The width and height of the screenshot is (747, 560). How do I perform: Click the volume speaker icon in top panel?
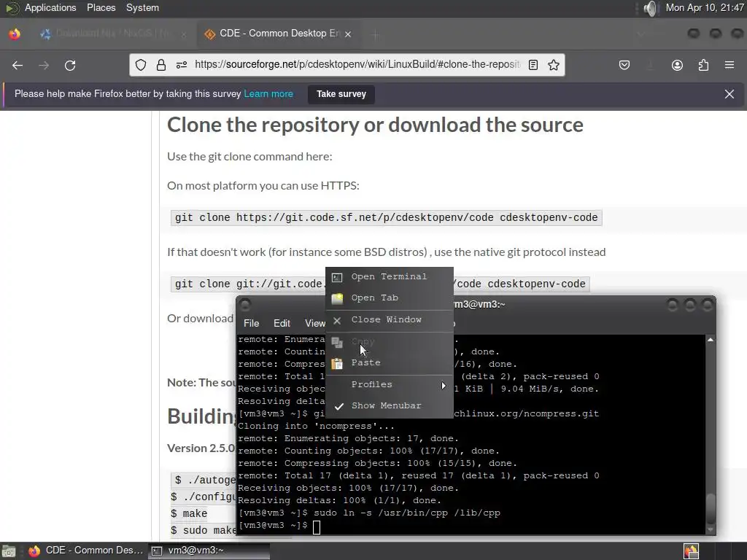pos(650,8)
